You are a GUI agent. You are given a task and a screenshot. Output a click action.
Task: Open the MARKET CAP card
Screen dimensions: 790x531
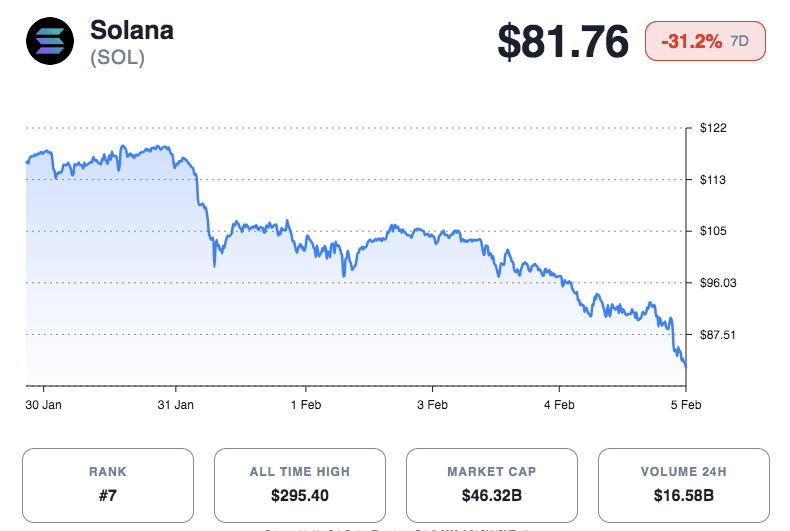click(x=492, y=484)
